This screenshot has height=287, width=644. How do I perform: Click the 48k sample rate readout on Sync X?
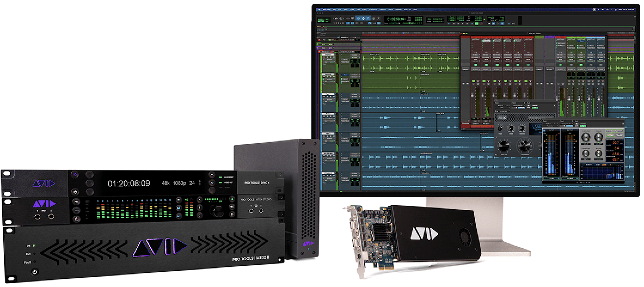pos(165,183)
